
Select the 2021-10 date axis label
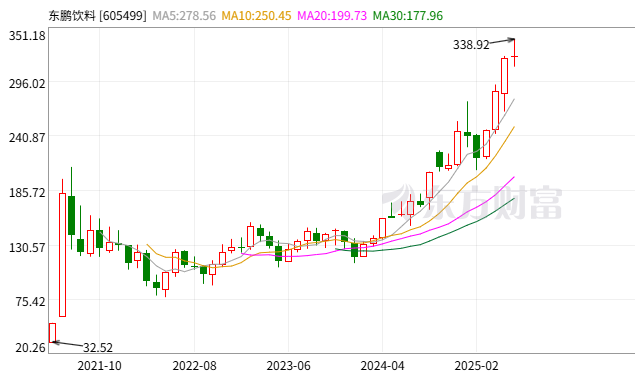[99, 366]
